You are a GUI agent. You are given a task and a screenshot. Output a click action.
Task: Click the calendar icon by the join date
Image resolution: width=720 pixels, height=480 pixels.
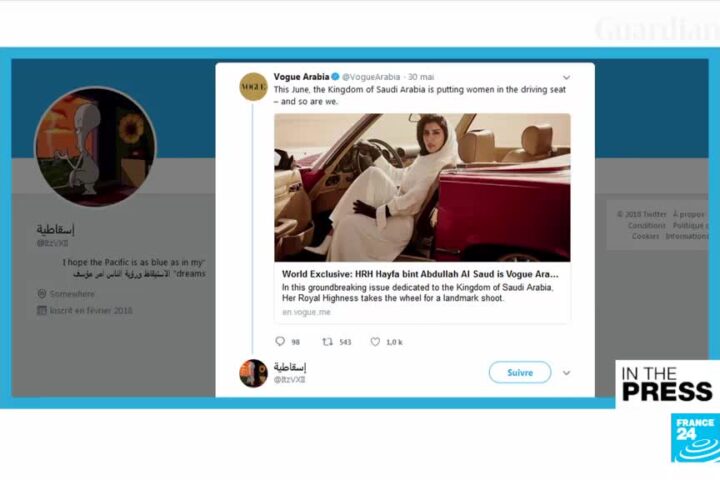pyautogui.click(x=42, y=310)
